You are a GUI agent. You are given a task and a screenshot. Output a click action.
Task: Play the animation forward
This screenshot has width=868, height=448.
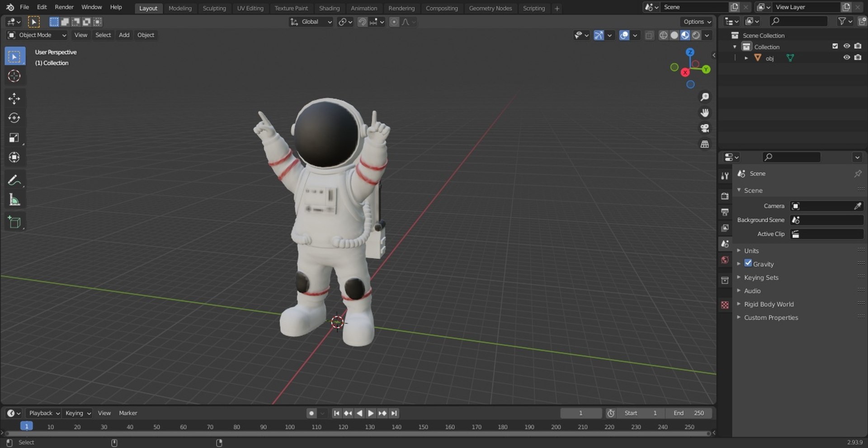[371, 413]
